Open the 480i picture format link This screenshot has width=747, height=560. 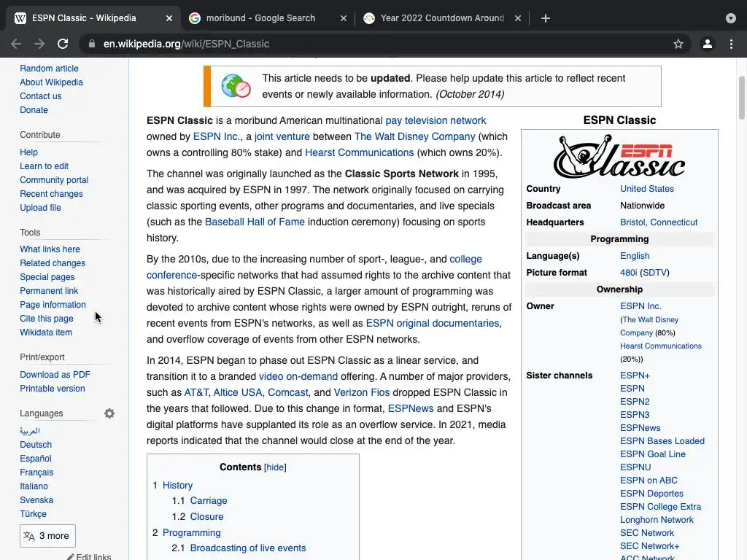[628, 273]
